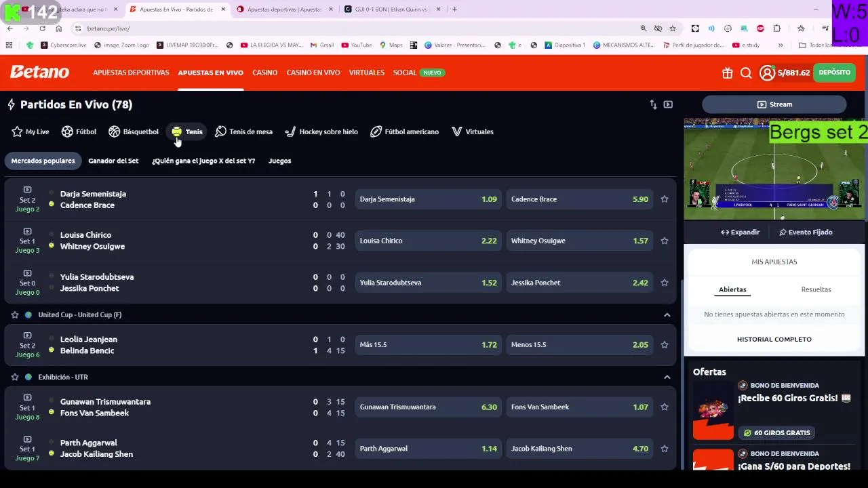Open the search magnifier in Betano header
The width and height of the screenshot is (868, 488).
[746, 73]
